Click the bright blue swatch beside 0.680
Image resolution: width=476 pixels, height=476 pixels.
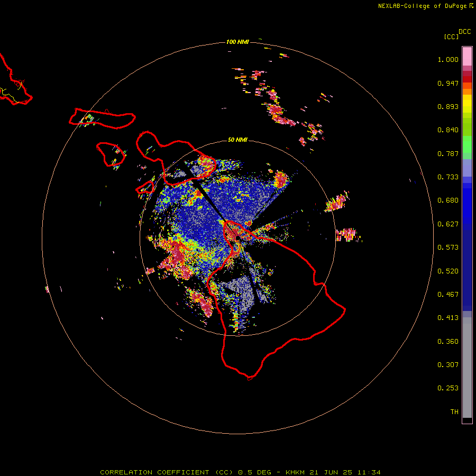tap(467, 204)
